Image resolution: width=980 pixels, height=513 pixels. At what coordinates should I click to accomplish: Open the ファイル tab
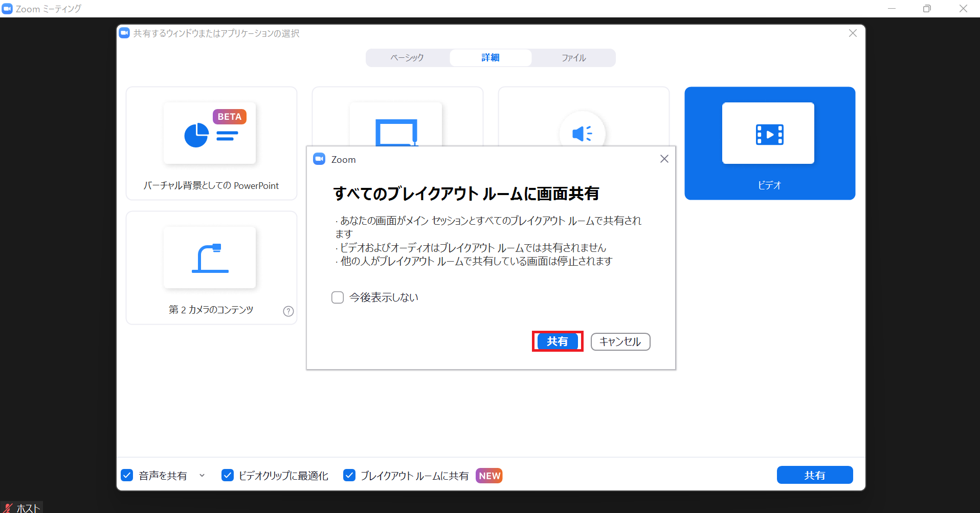573,58
